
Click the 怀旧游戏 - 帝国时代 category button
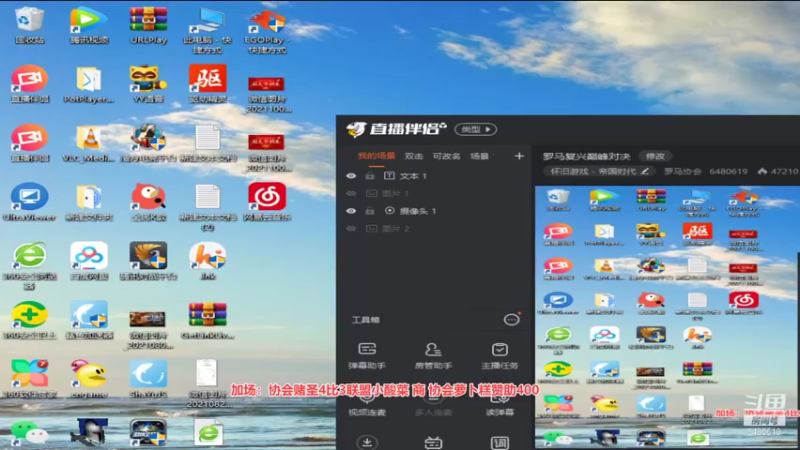[x=599, y=171]
